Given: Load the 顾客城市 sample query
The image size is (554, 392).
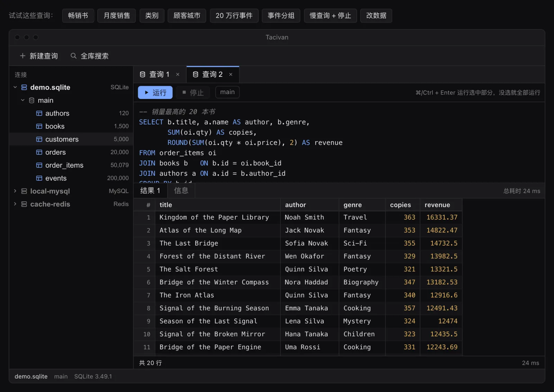Looking at the screenshot, I should (x=187, y=16).
